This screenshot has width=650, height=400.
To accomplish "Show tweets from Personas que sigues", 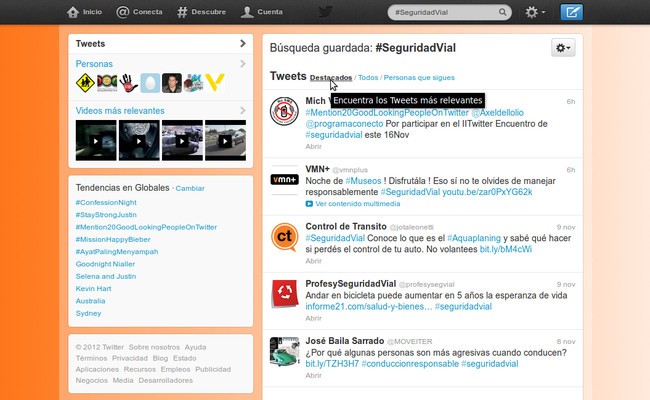I will (419, 78).
